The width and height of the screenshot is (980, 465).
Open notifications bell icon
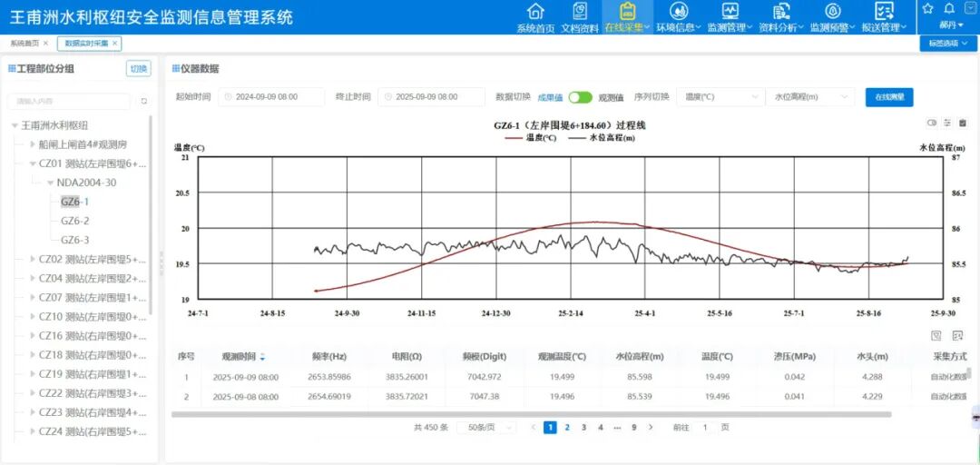(949, 8)
